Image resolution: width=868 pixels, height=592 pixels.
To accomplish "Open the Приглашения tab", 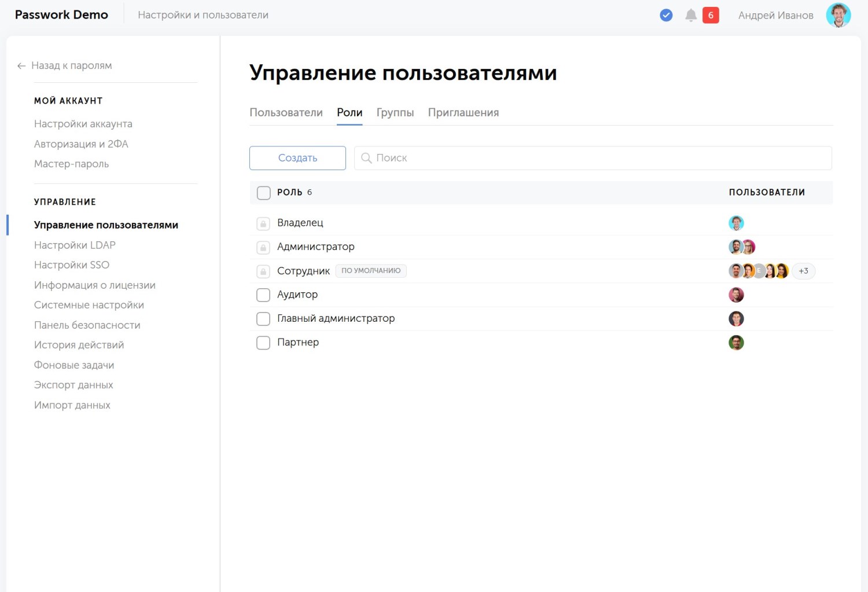I will coord(463,112).
